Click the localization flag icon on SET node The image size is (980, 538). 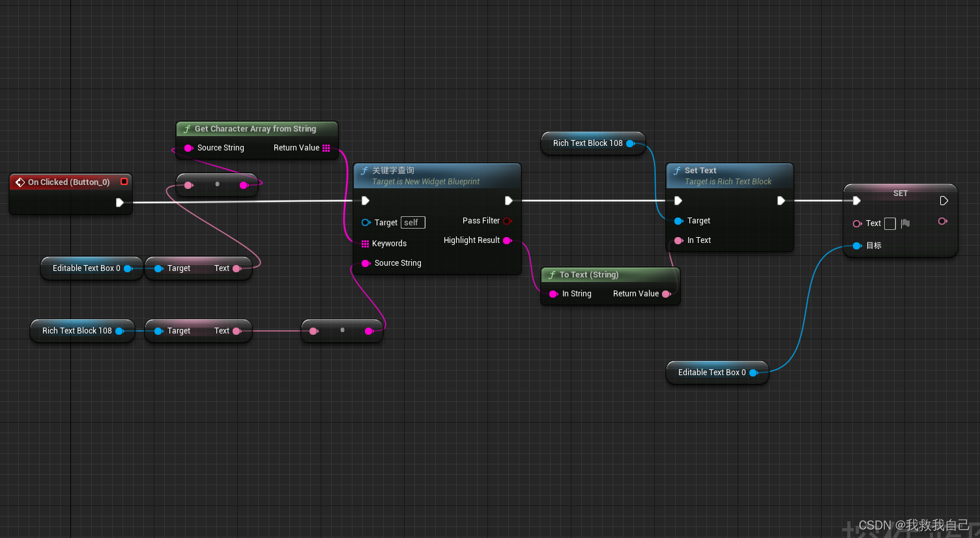[x=905, y=223]
